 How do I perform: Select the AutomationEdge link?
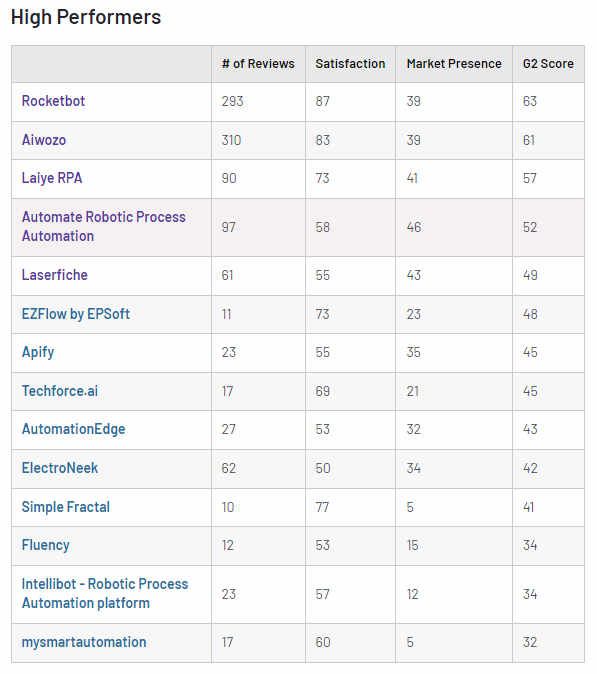point(73,429)
